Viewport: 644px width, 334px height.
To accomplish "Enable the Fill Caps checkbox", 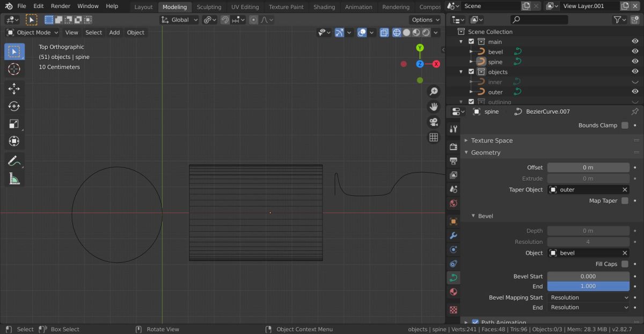I will coord(625,264).
